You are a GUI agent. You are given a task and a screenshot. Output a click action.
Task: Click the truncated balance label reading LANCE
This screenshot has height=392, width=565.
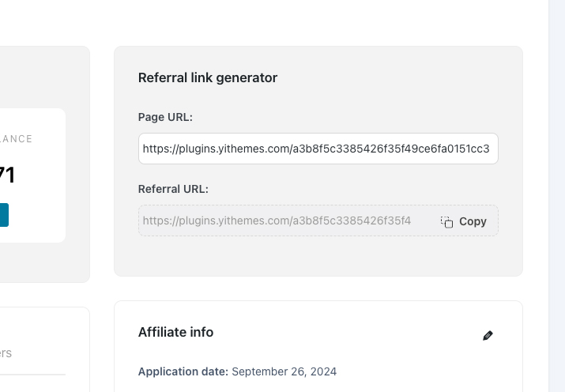(x=17, y=139)
